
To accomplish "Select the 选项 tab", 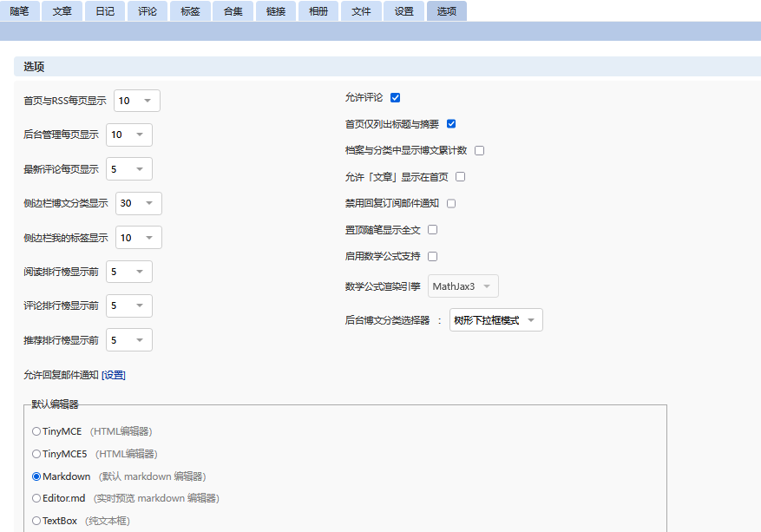I will pyautogui.click(x=447, y=10).
